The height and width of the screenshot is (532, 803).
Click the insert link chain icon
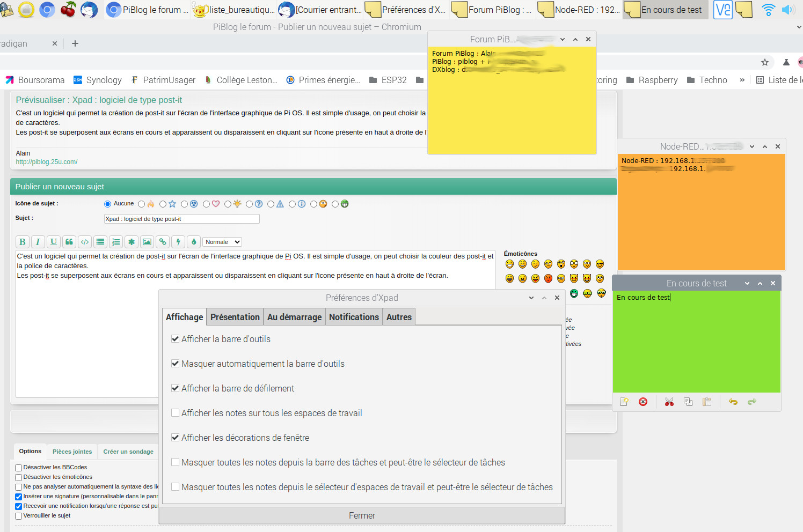point(163,242)
